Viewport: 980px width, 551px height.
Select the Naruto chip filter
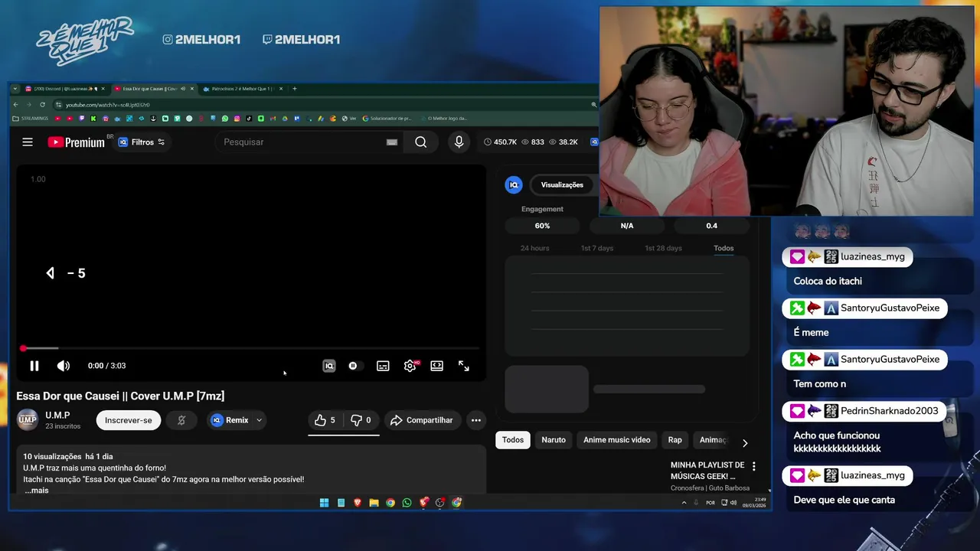tap(554, 440)
